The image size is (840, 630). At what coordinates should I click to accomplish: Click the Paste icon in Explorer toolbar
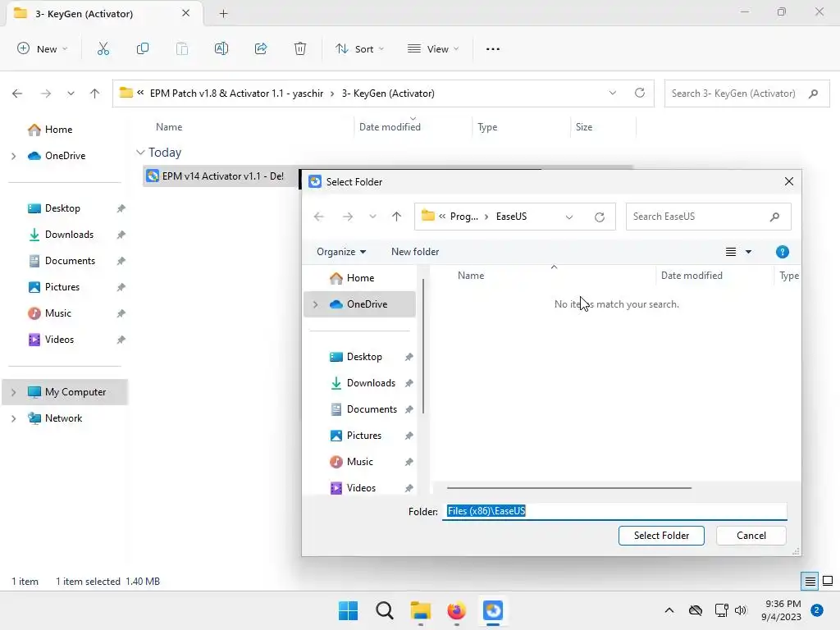[x=182, y=48]
